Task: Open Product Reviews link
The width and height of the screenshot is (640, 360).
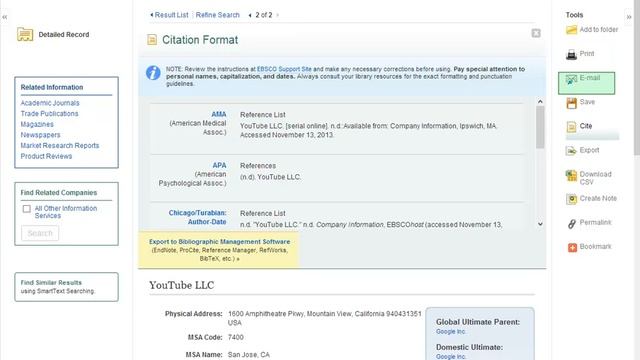Action: pyautogui.click(x=46, y=156)
